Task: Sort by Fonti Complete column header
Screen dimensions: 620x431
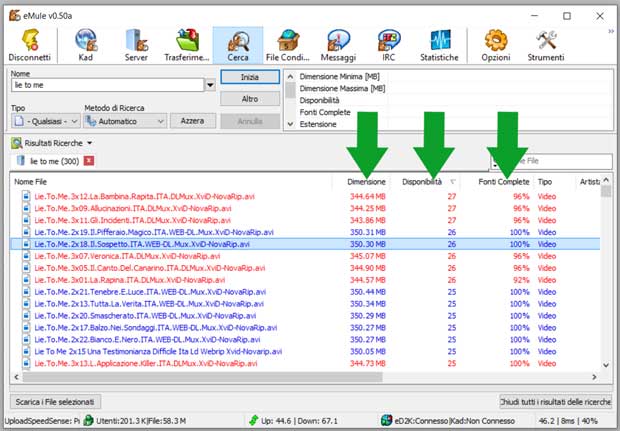Action: coord(497,182)
